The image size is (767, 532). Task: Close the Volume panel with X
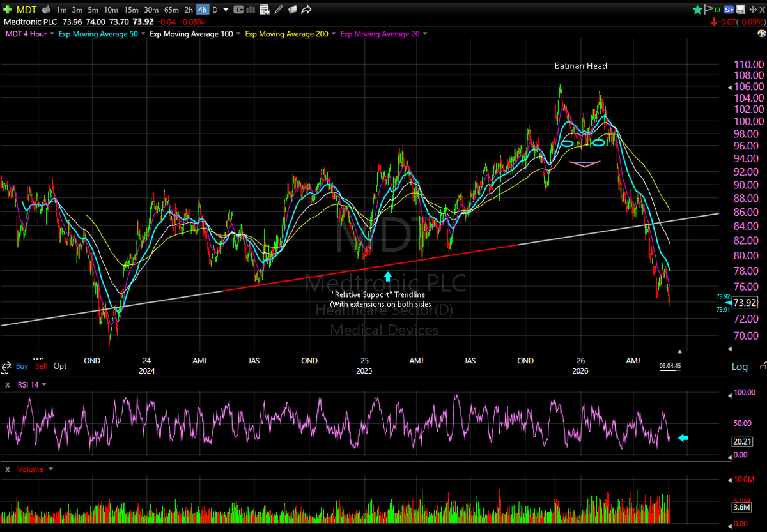[x=8, y=469]
